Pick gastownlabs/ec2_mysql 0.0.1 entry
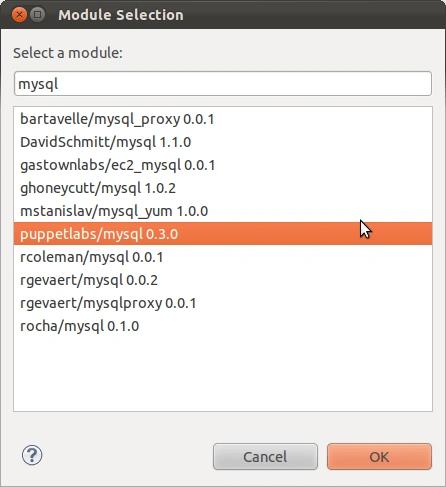Image resolution: width=446 pixels, height=487 pixels. click(x=223, y=165)
